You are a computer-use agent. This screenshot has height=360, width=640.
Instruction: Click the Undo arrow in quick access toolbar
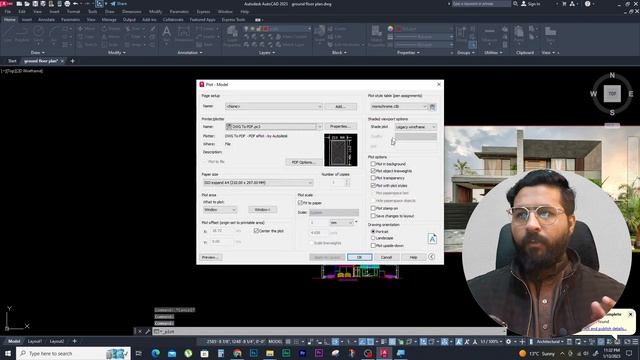pos(76,4)
